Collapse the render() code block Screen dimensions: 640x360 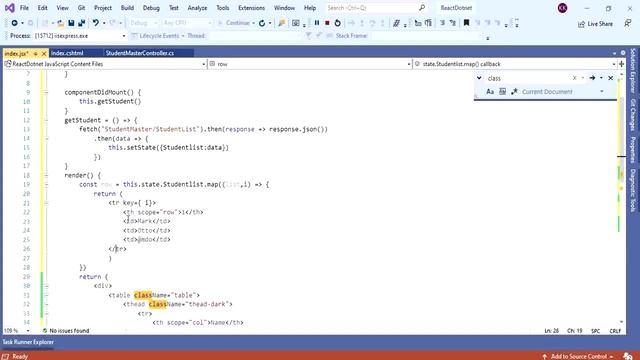[46, 176]
